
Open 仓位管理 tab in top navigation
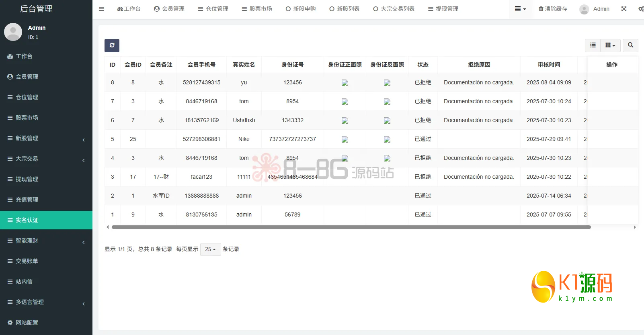coord(213,9)
